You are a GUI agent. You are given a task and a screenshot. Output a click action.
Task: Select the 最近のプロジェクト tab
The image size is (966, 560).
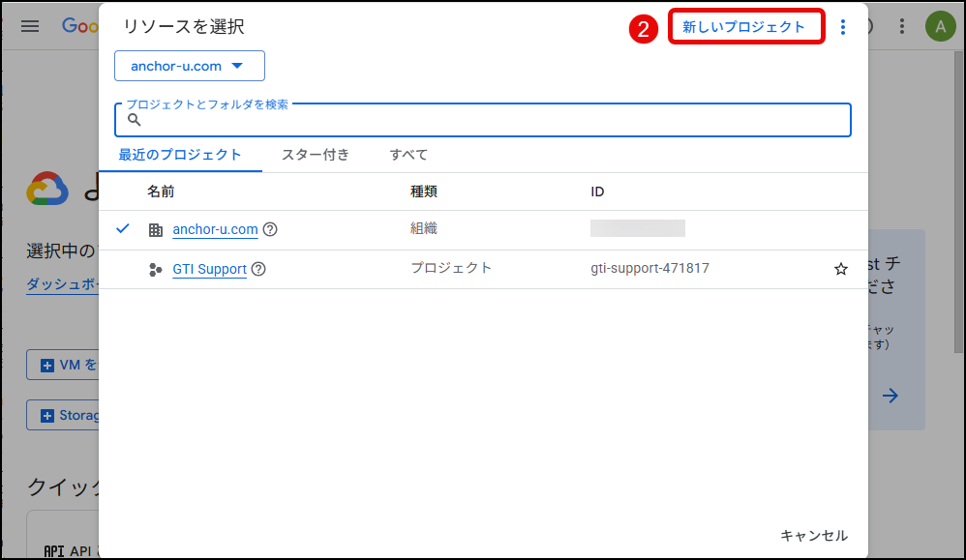pyautogui.click(x=180, y=155)
